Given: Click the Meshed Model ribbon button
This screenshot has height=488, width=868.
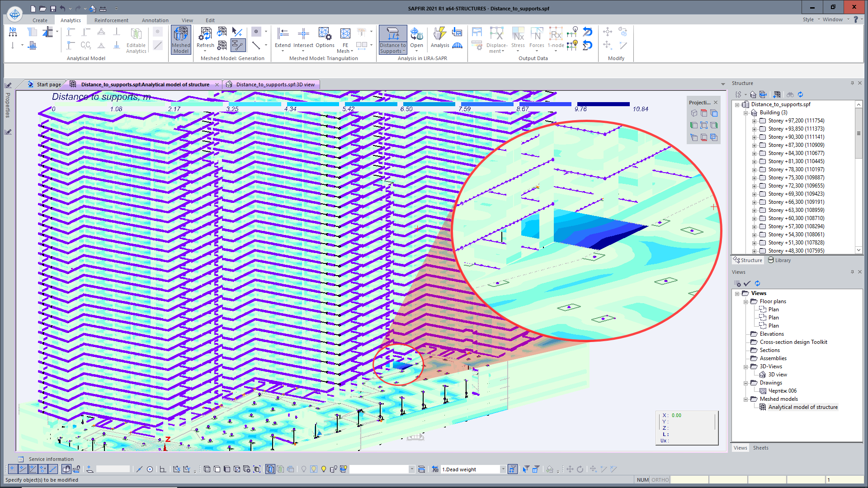Looking at the screenshot, I should [181, 40].
